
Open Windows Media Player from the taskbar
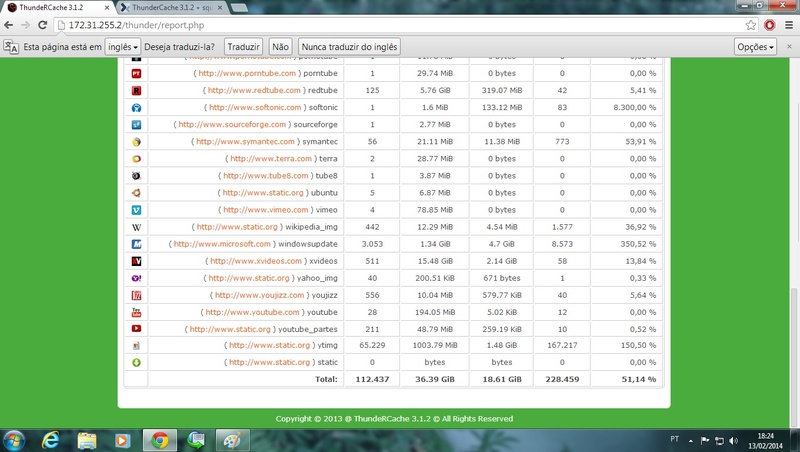click(122, 440)
